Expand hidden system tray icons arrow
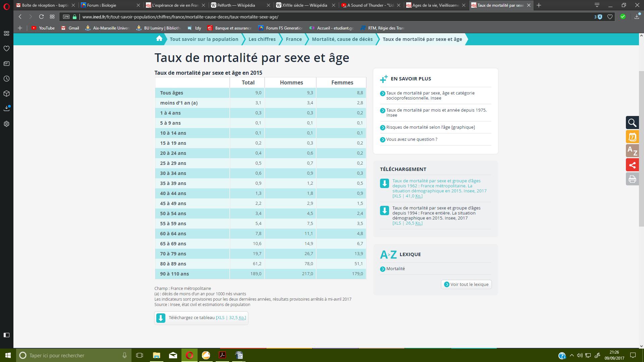 [x=572, y=355]
